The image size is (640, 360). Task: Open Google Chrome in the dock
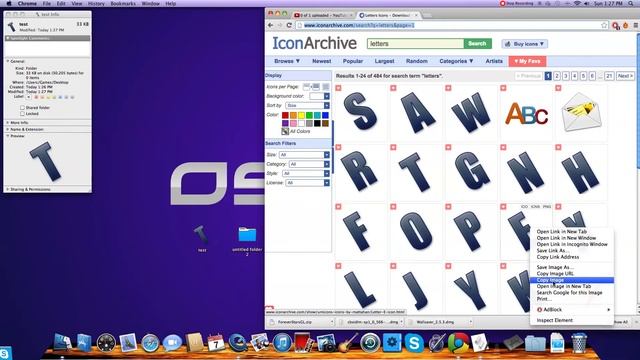tap(458, 343)
